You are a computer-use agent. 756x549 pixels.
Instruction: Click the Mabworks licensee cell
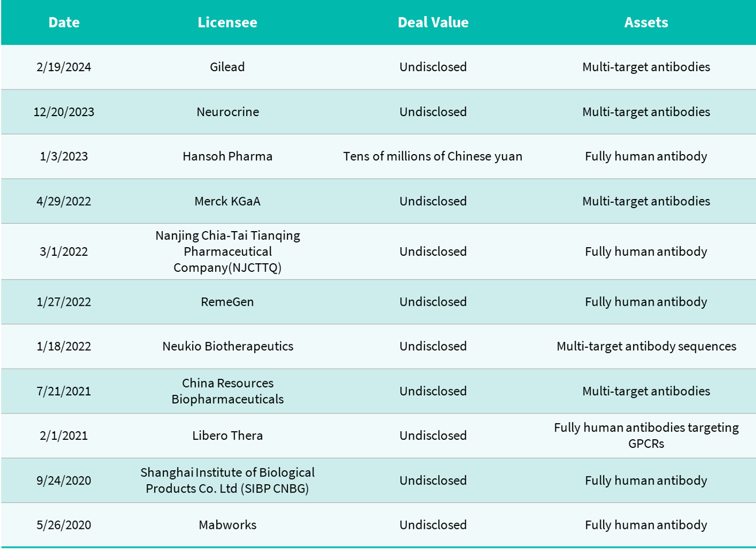[228, 525]
